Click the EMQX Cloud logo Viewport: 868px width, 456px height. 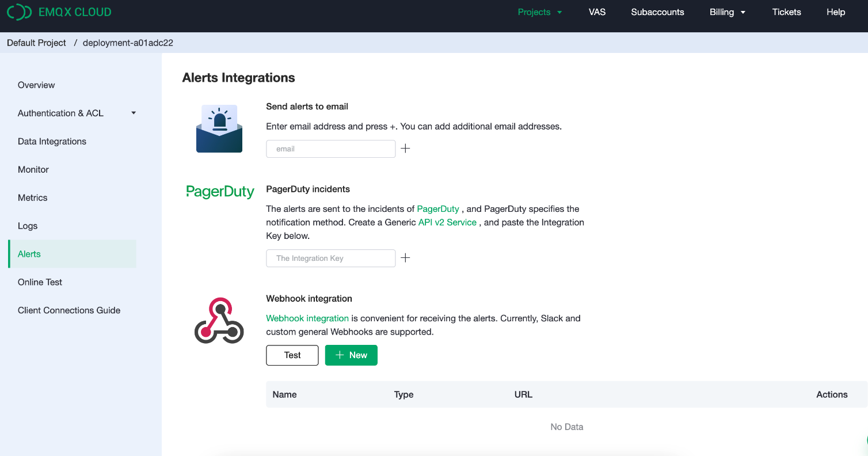point(59,12)
